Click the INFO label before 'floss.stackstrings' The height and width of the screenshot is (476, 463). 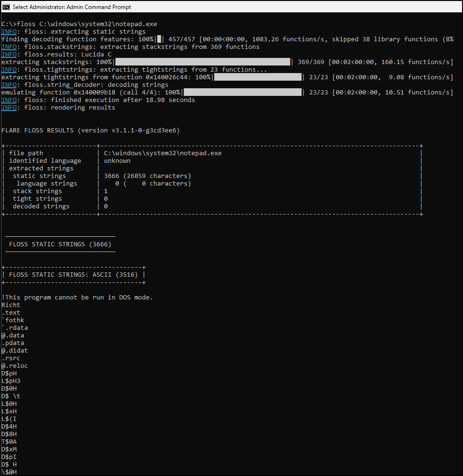coord(9,47)
